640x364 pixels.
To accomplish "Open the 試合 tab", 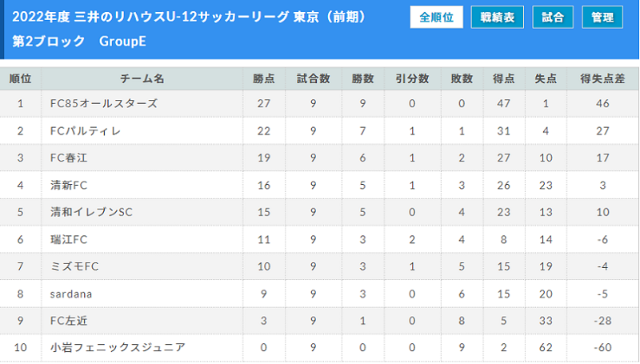I will pyautogui.click(x=553, y=17).
